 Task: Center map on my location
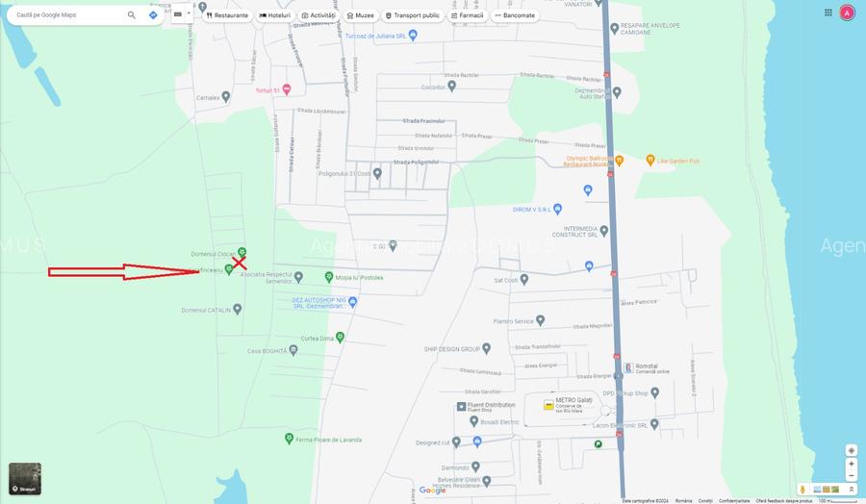(851, 450)
